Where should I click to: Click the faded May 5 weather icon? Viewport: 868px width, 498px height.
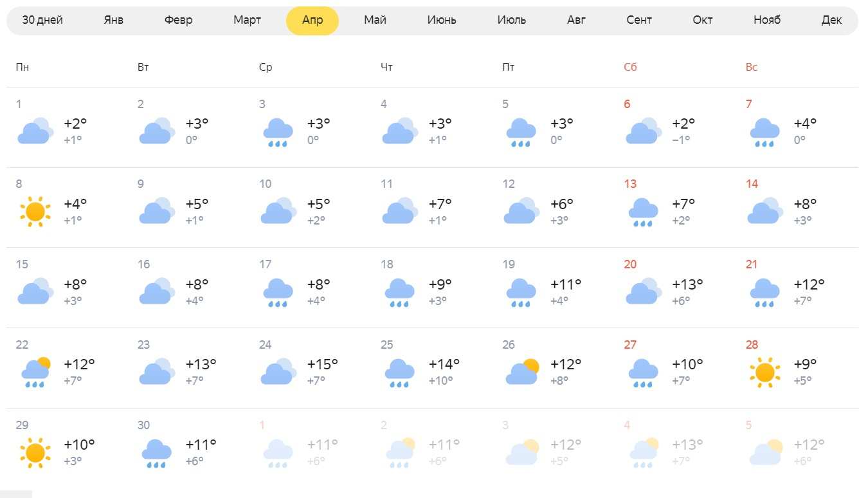(764, 453)
